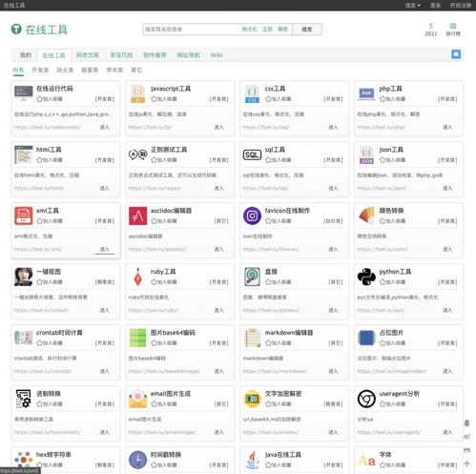Screen dimensions: 476x474
Task: Click the SQL logo icon
Action: point(252,155)
